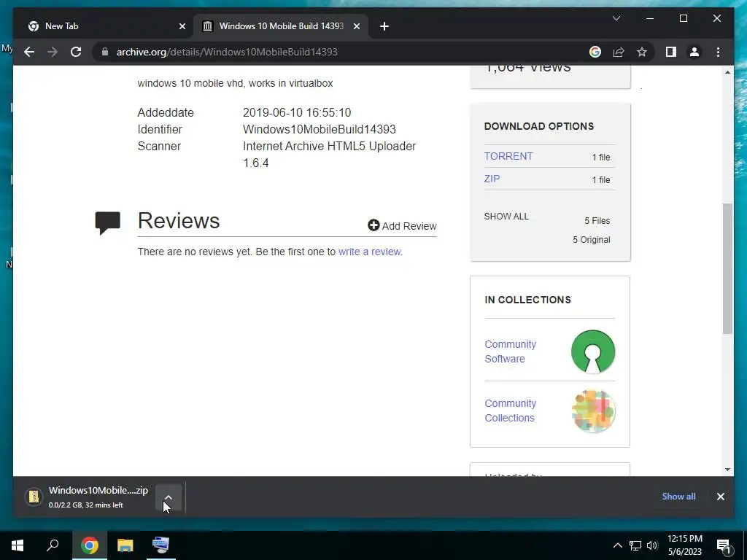747x560 pixels.
Task: Open the ZIP download option
Action: coord(492,179)
